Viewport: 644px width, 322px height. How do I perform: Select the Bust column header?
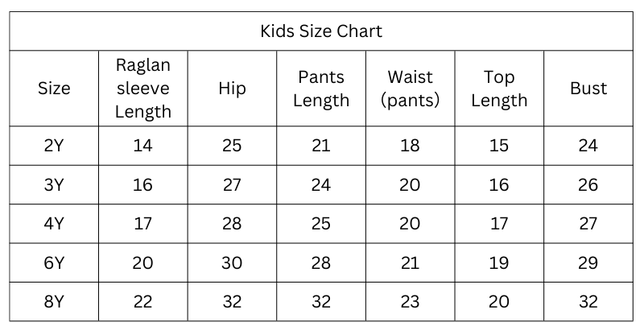[x=588, y=89]
